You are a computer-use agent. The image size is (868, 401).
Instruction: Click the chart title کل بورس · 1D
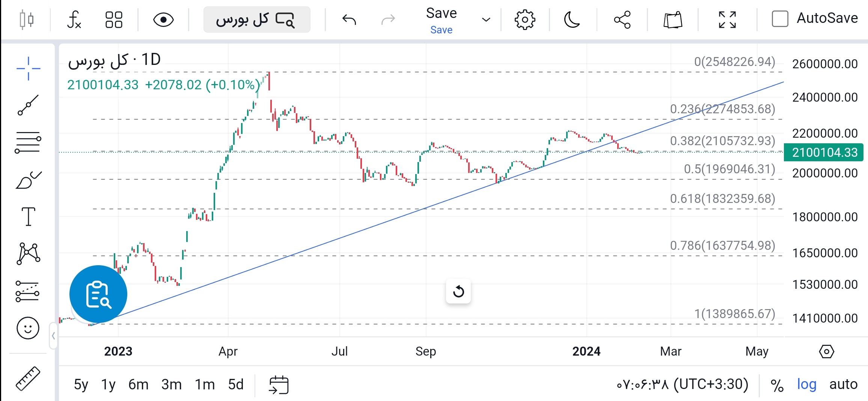[x=114, y=60]
